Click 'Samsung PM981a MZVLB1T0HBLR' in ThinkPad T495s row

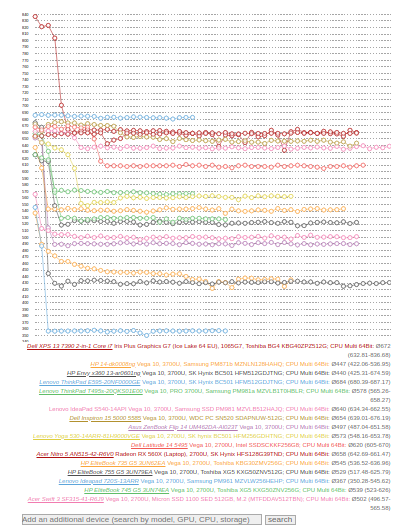pyautogui.click(x=254, y=391)
